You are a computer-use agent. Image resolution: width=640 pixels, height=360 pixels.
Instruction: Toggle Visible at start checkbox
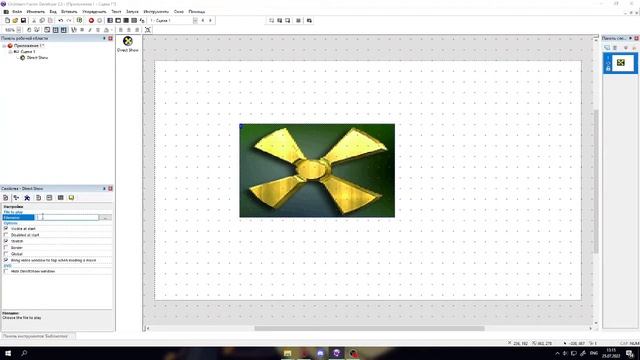click(x=6, y=229)
